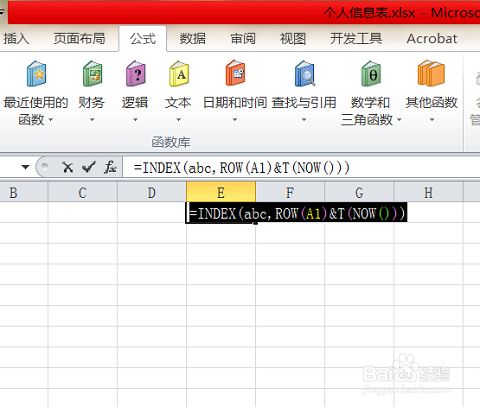The height and width of the screenshot is (407, 480).
Task: Click the More Functions (其他函数) icon
Action: (x=431, y=73)
